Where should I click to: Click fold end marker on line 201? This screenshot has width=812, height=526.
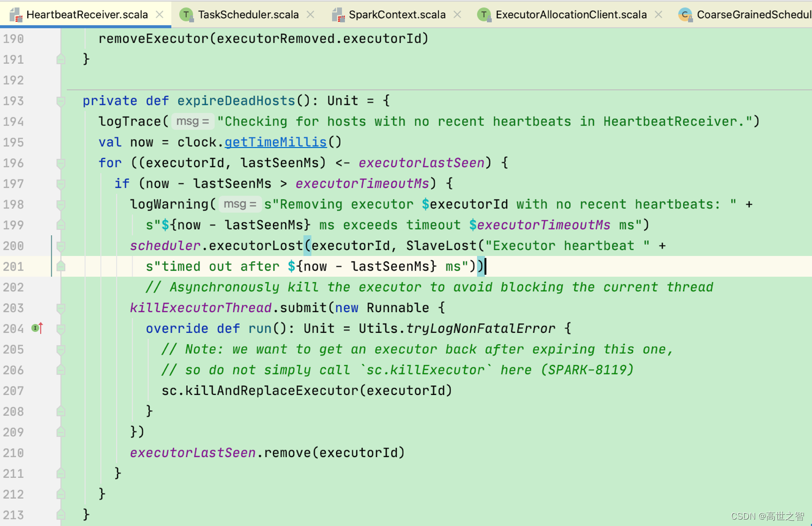61,266
